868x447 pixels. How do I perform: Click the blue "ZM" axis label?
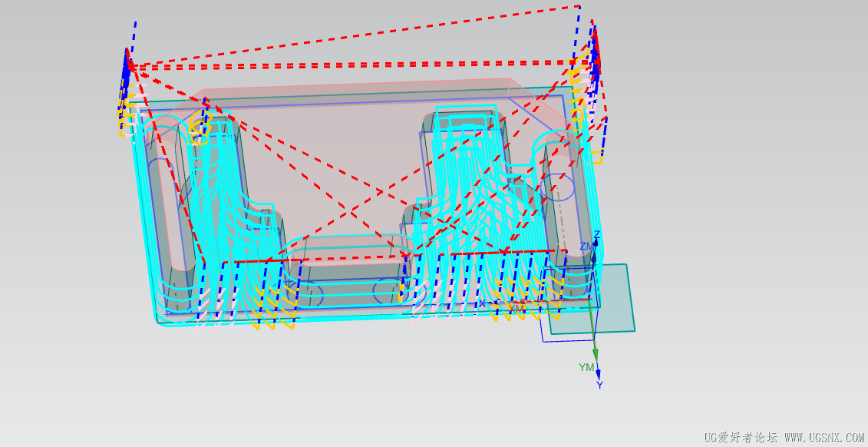(586, 246)
